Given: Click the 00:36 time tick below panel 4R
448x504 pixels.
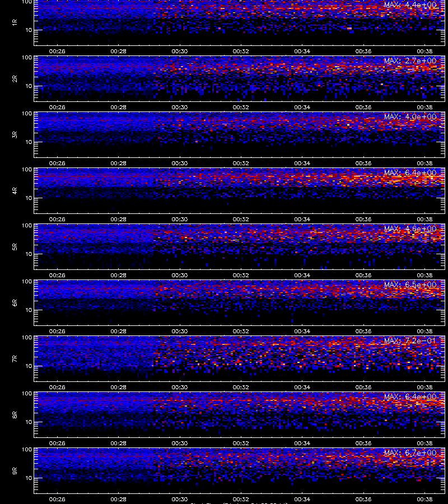Looking at the screenshot, I should click(x=363, y=219).
